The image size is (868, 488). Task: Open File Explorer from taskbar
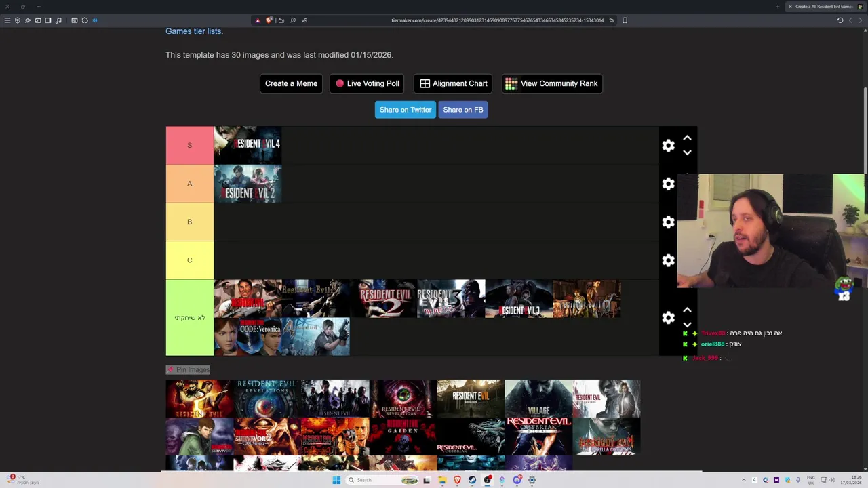click(x=442, y=480)
